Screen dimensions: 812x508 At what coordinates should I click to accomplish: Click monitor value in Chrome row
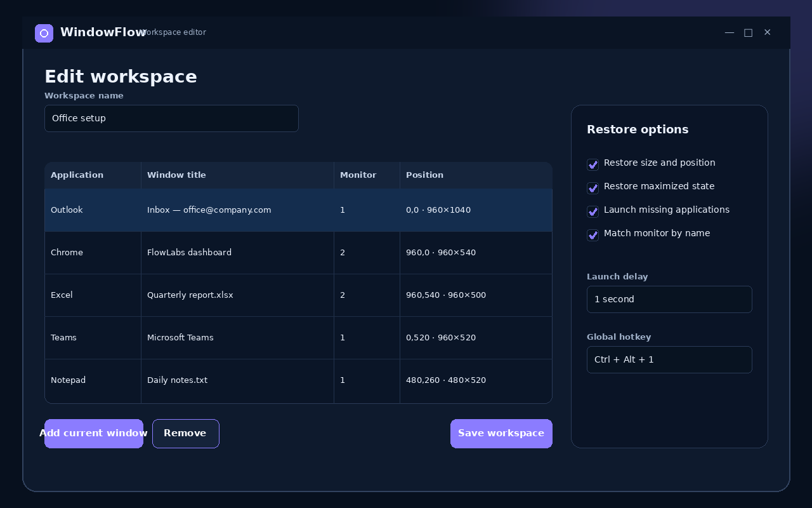click(x=367, y=253)
